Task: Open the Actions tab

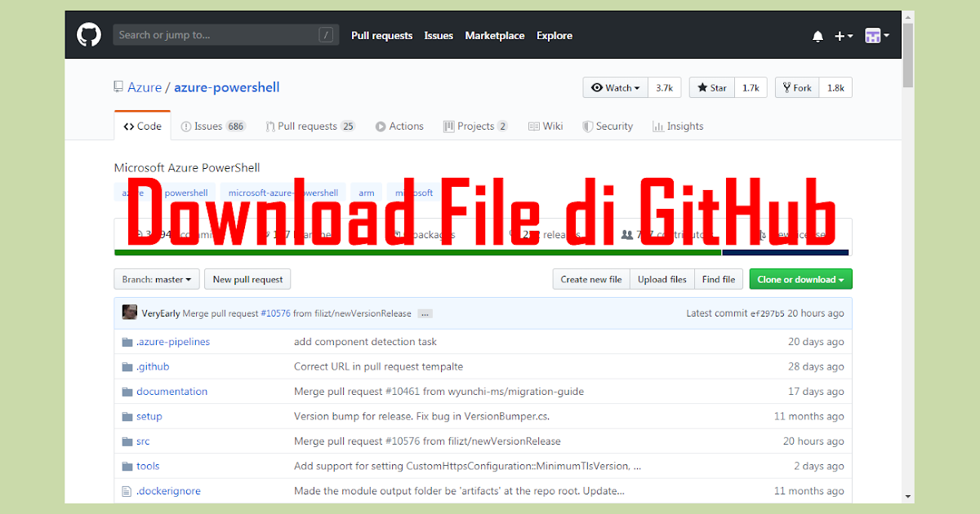Action: pyautogui.click(x=399, y=126)
